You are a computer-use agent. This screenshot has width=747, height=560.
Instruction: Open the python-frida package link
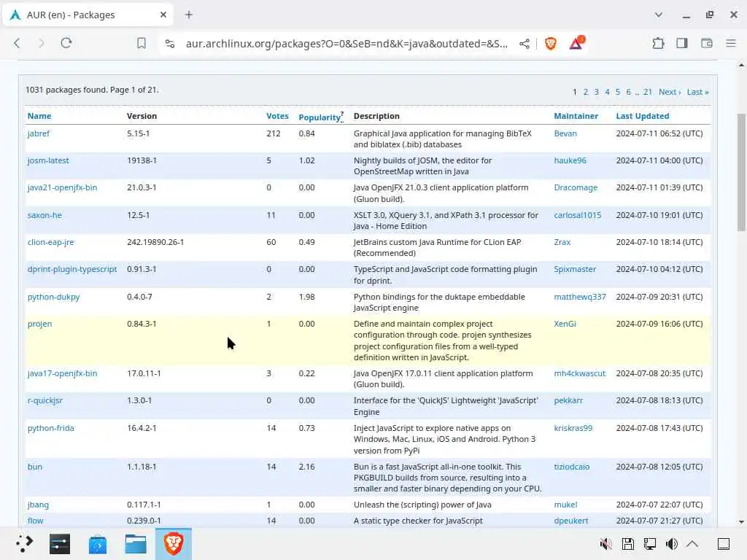[51, 428]
